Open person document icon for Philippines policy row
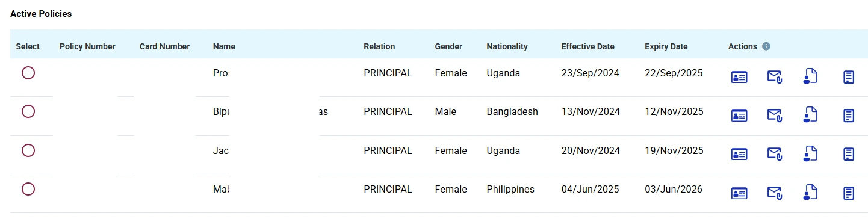 point(810,192)
